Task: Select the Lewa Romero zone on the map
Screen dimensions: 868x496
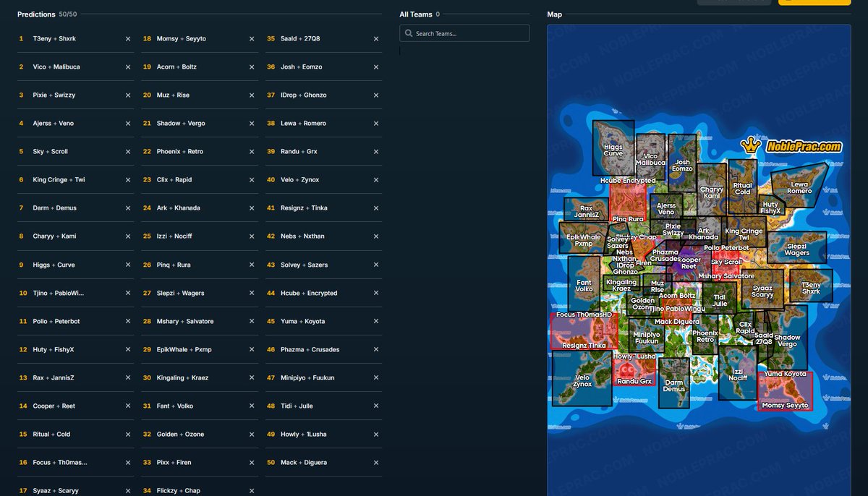Action: [x=799, y=187]
